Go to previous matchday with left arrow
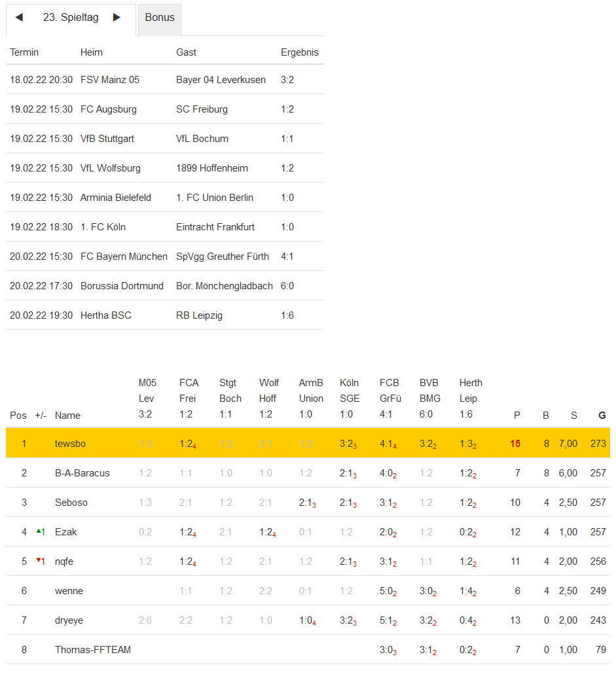Viewport: 616px width, 676px height. (19, 18)
